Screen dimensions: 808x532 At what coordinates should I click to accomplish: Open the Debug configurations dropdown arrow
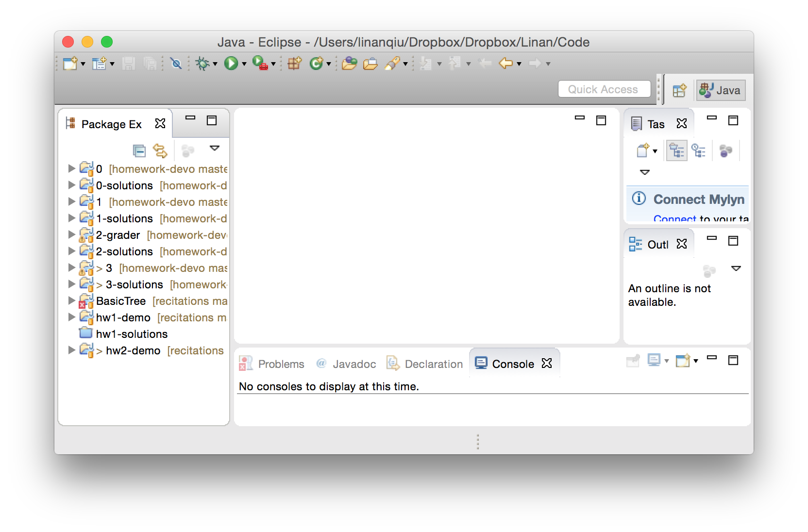[x=215, y=64]
